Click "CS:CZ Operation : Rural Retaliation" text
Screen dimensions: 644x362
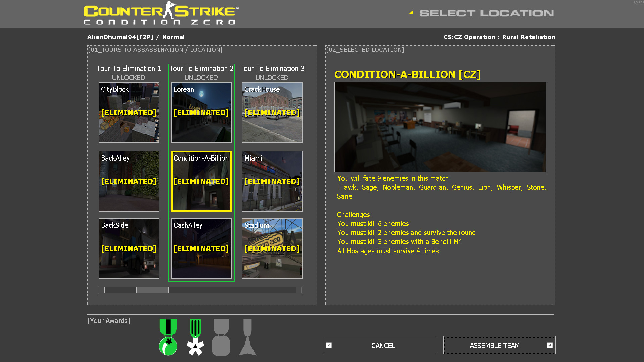[x=500, y=37]
